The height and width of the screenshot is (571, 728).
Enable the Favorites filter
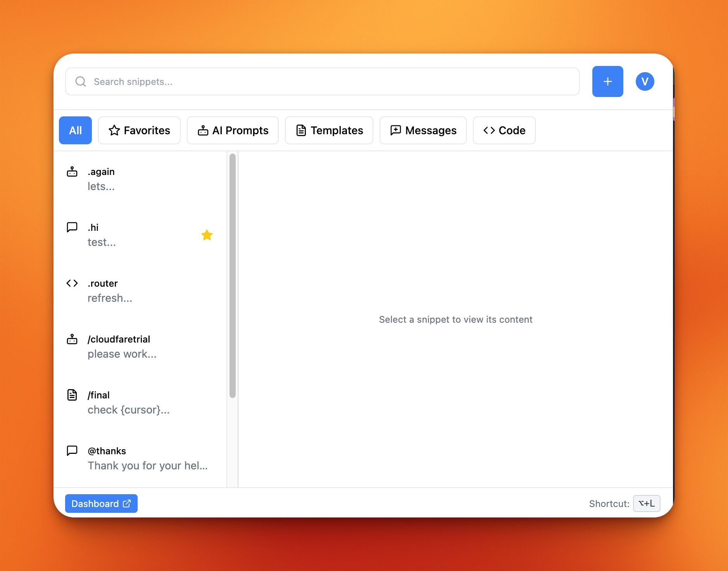(139, 130)
